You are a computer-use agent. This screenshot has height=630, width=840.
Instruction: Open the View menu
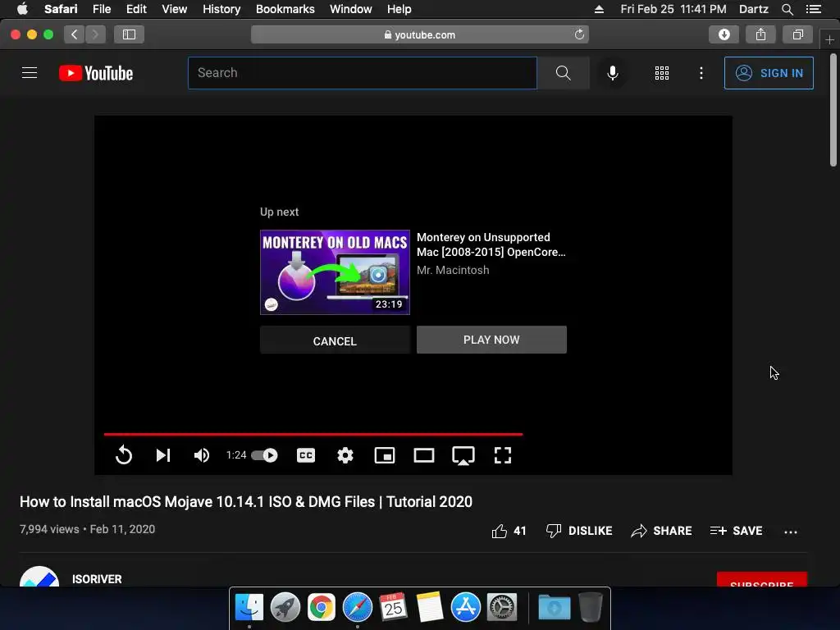174,9
